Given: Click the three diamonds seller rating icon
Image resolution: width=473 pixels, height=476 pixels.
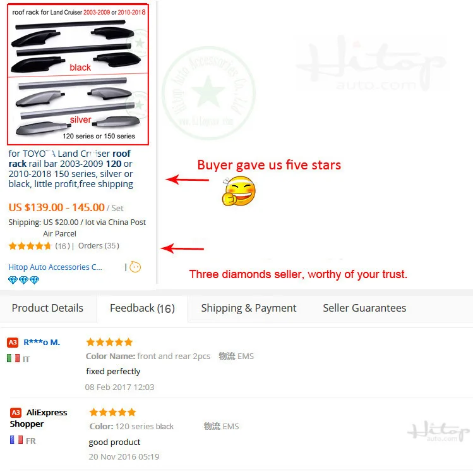Looking at the screenshot, I should point(23,280).
